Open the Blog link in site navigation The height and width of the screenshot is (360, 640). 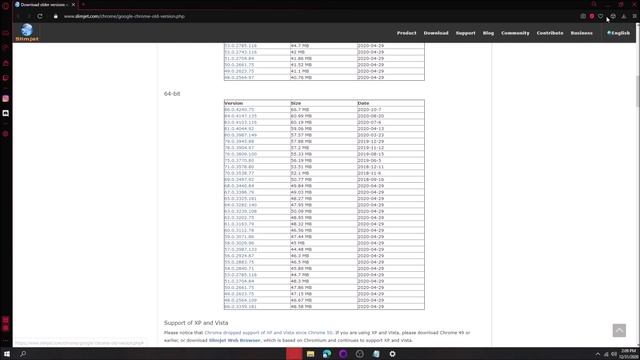click(x=488, y=33)
